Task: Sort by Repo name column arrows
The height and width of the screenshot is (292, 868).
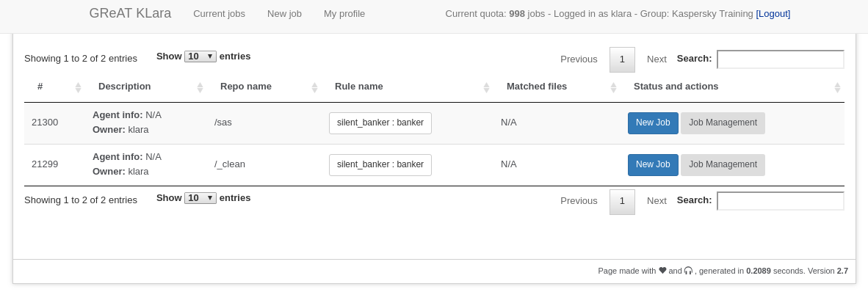Action: click(x=314, y=87)
